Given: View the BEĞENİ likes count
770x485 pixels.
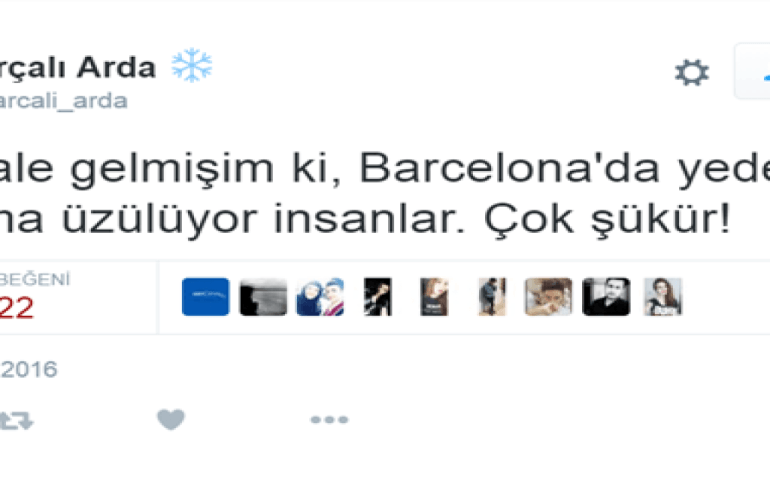Looking at the screenshot, I should 35,280.
